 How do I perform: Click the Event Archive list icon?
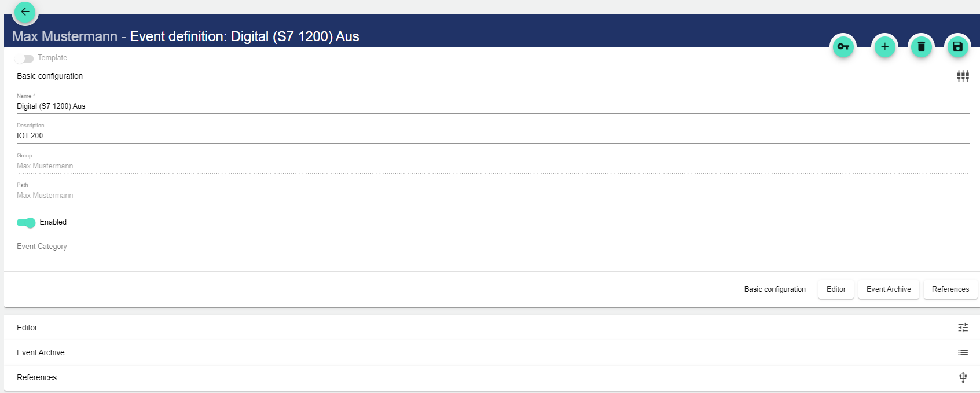[963, 352]
